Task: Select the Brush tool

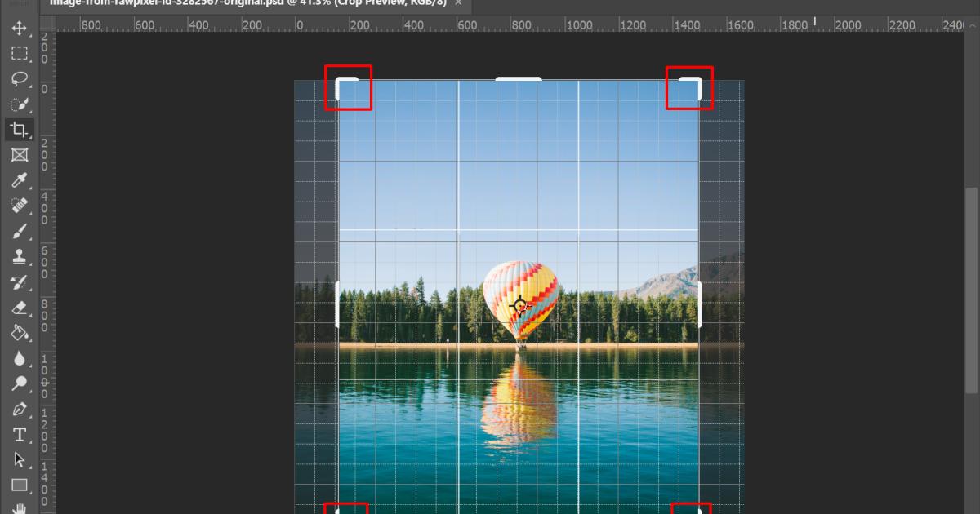Action: (18, 229)
